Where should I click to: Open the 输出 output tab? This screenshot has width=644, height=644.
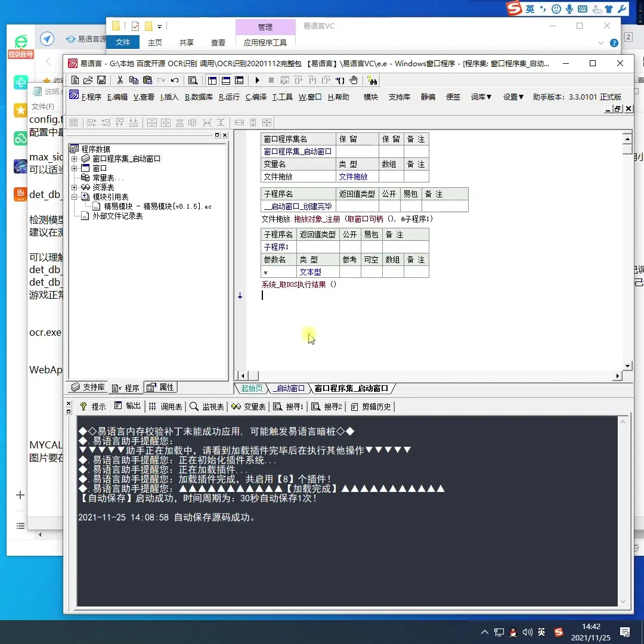click(128, 407)
